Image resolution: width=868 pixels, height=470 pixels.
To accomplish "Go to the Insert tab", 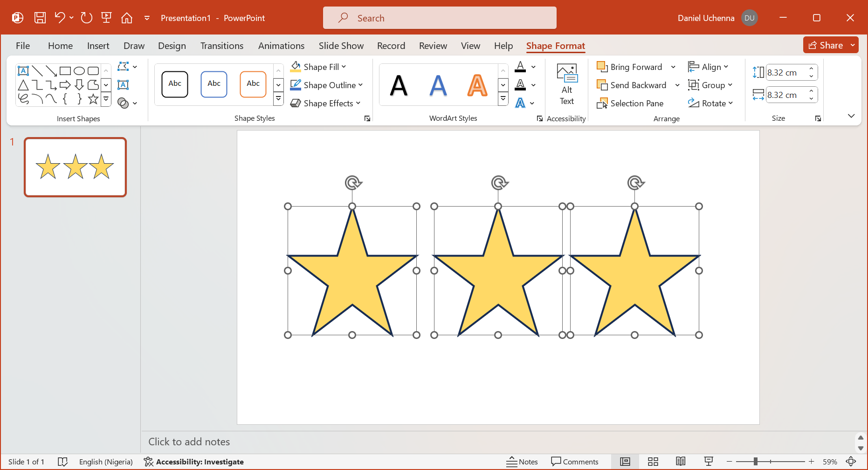I will click(x=98, y=46).
